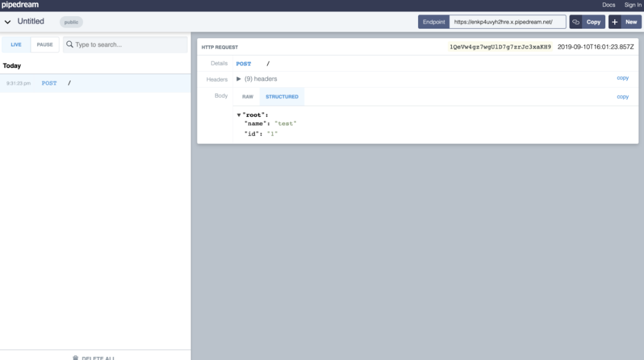The height and width of the screenshot is (360, 644).
Task: Copy the body via copy link
Action: coord(622,97)
